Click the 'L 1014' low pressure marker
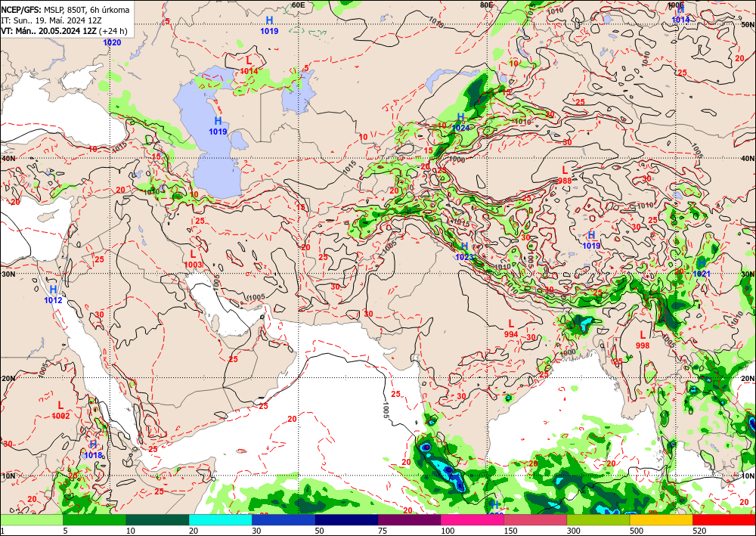Viewport: 756px width, 536px height. (249, 65)
